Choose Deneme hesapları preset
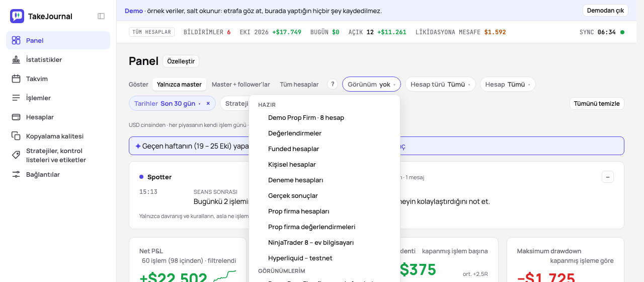This screenshot has width=644, height=282. tap(325, 180)
